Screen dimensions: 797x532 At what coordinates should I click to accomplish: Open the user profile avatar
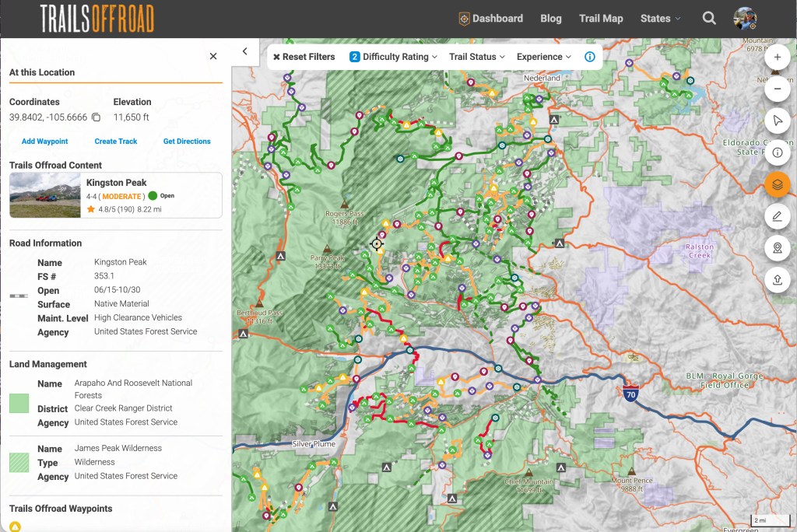click(x=745, y=19)
